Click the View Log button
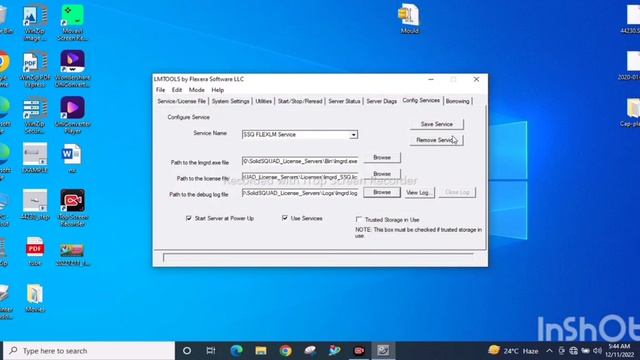Viewport: 640px width, 360px height. (x=419, y=192)
